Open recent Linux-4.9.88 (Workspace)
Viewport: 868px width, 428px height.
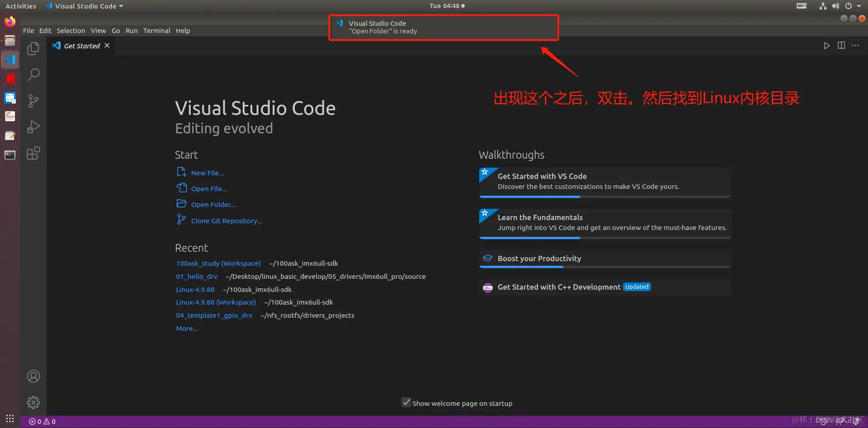coord(216,302)
